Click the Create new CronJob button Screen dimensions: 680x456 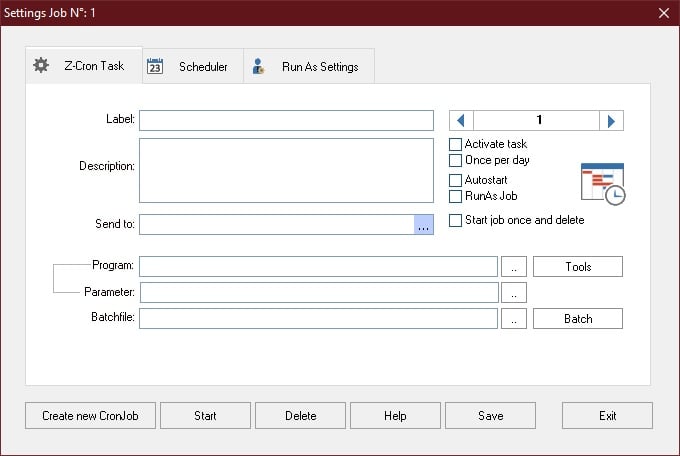[90, 416]
